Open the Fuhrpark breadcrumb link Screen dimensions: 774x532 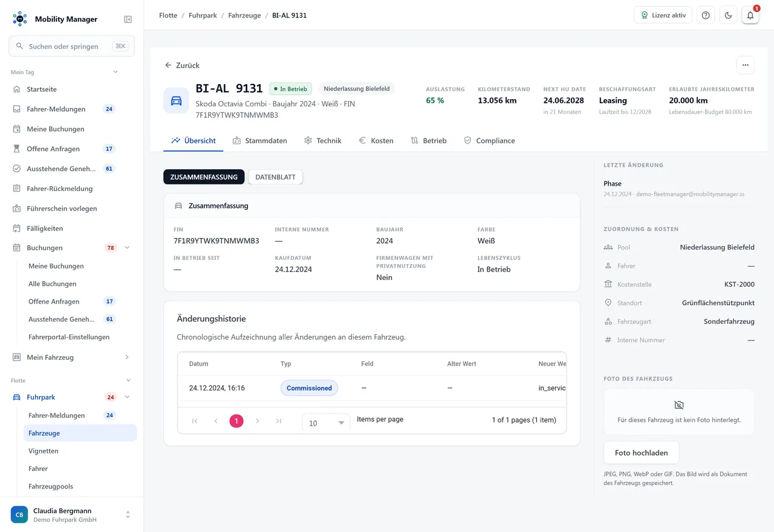pos(203,15)
